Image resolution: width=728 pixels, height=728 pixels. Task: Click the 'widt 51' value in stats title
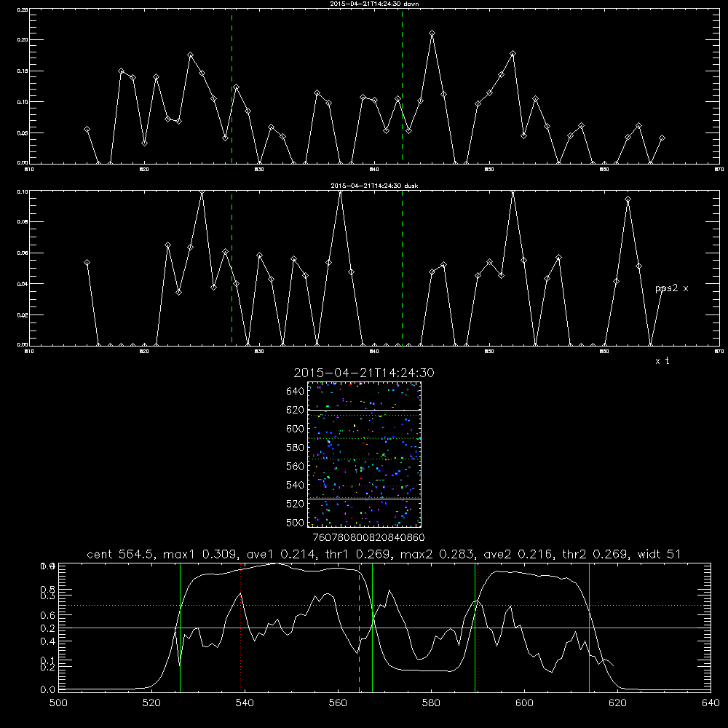tap(660, 554)
